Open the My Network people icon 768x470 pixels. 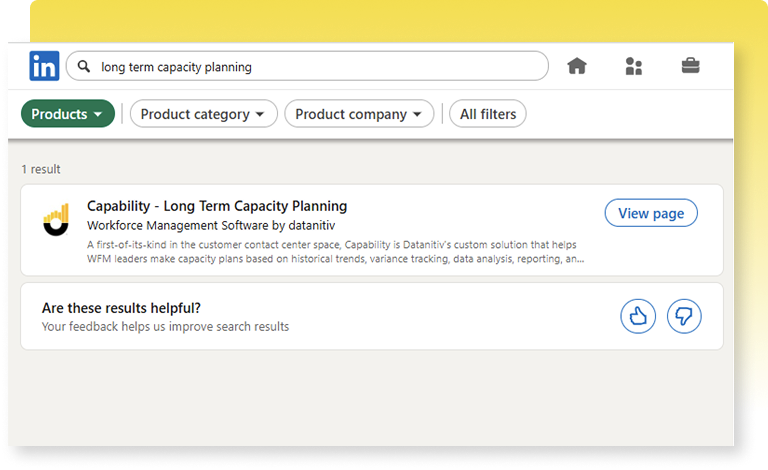coord(633,66)
